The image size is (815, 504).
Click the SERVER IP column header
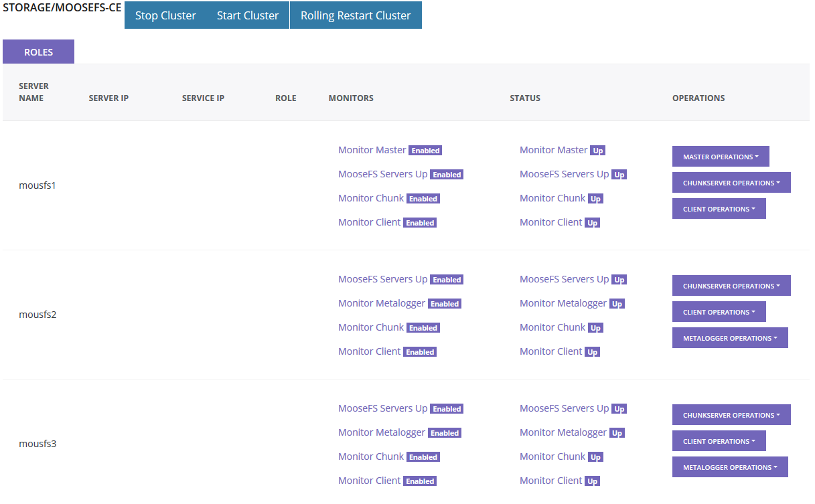108,98
